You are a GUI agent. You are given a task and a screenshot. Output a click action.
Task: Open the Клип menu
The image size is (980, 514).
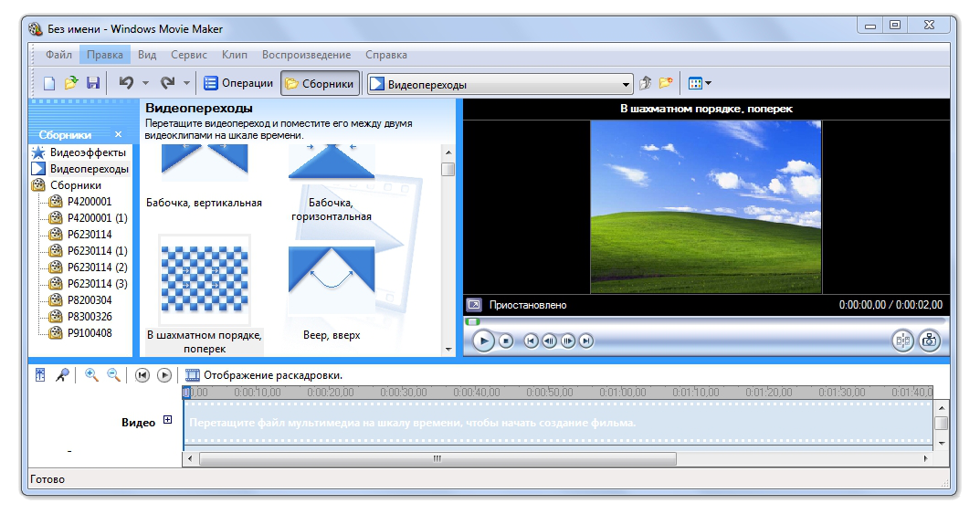(235, 55)
